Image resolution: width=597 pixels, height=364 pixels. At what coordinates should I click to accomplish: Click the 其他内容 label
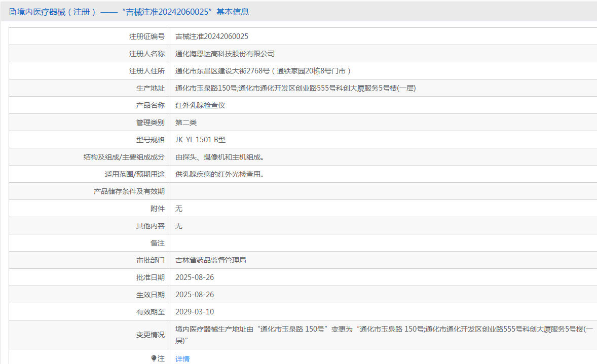(151, 226)
